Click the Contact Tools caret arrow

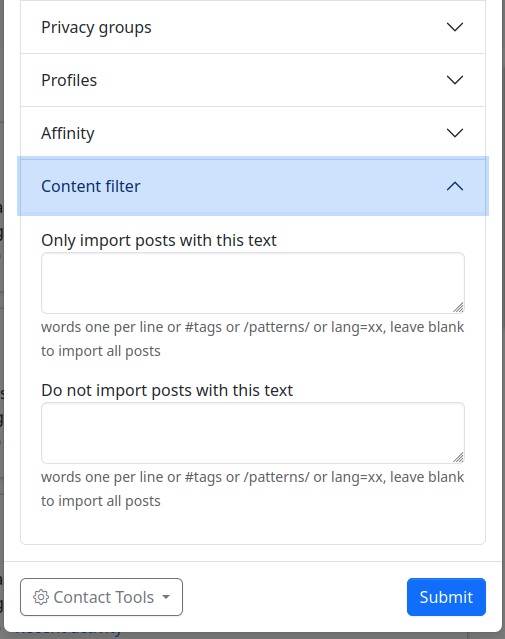pyautogui.click(x=165, y=597)
